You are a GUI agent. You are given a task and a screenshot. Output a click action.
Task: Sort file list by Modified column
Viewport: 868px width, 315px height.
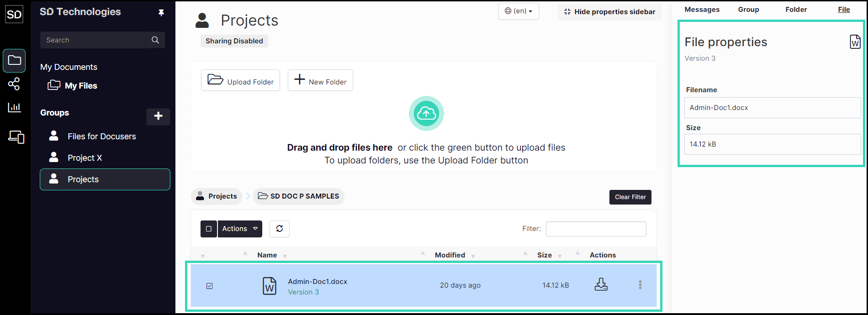pos(450,255)
